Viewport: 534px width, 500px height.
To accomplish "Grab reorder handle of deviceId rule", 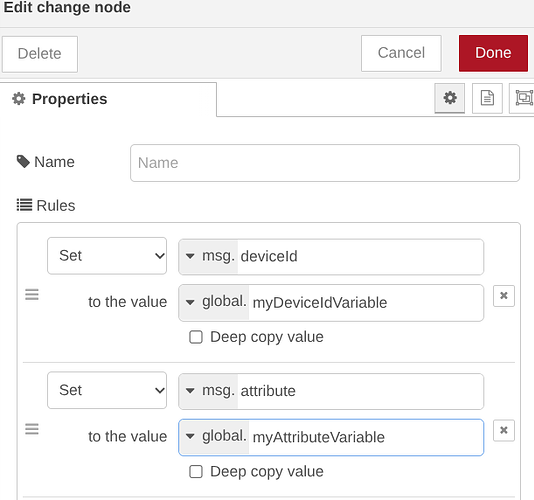I will pos(32,295).
